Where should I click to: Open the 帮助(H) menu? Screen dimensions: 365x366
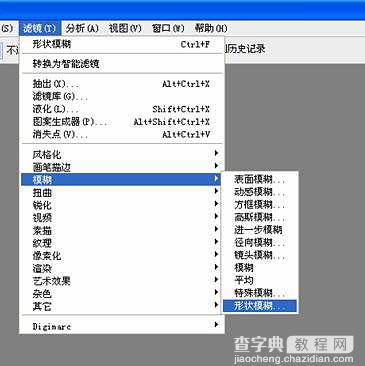coord(211,28)
